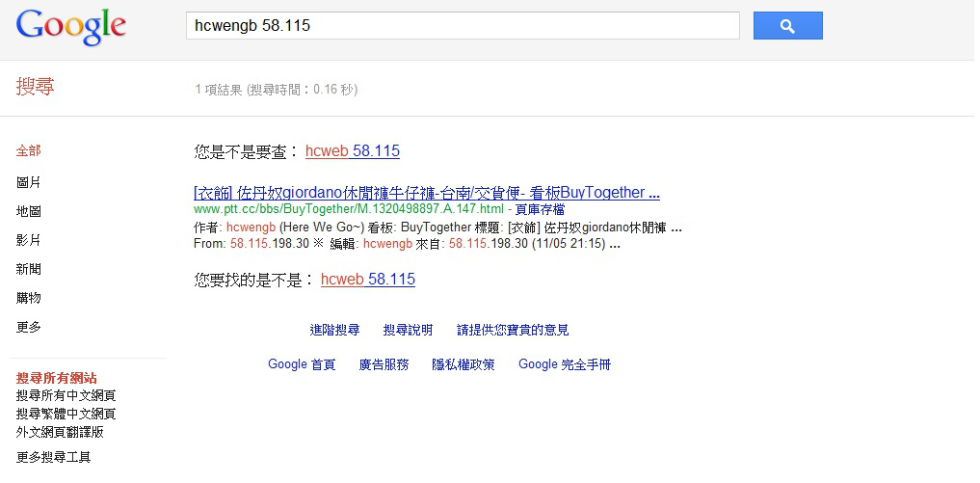
Task: Open 新聞 news results
Action: coord(29,269)
